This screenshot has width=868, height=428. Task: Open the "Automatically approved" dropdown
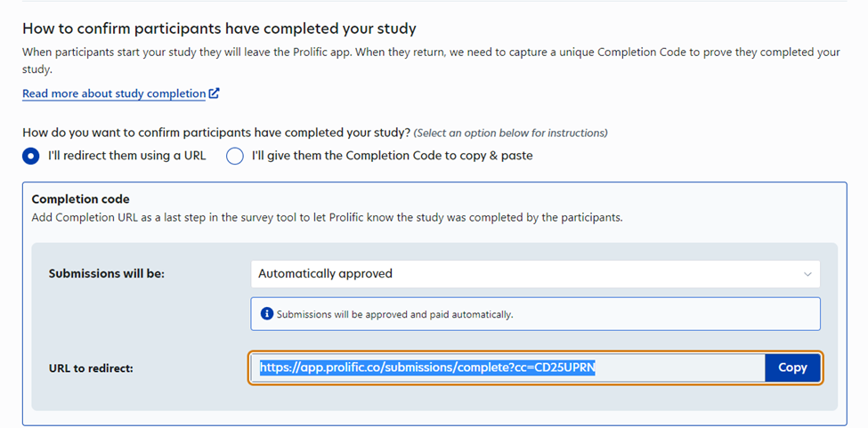coord(534,274)
